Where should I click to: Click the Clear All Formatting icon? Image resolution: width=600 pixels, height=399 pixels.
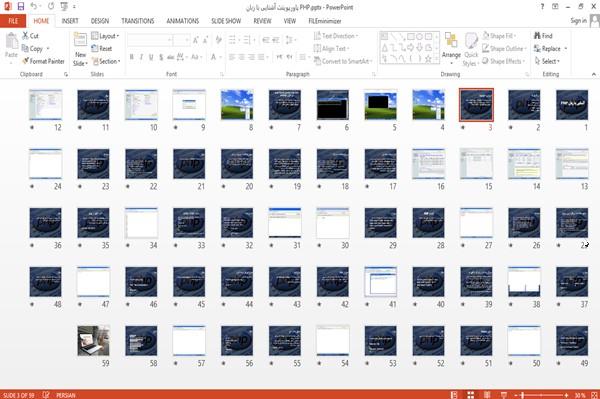pyautogui.click(x=218, y=40)
